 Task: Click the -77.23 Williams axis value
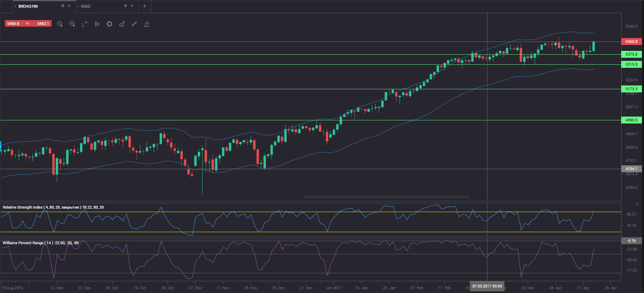tap(632, 270)
